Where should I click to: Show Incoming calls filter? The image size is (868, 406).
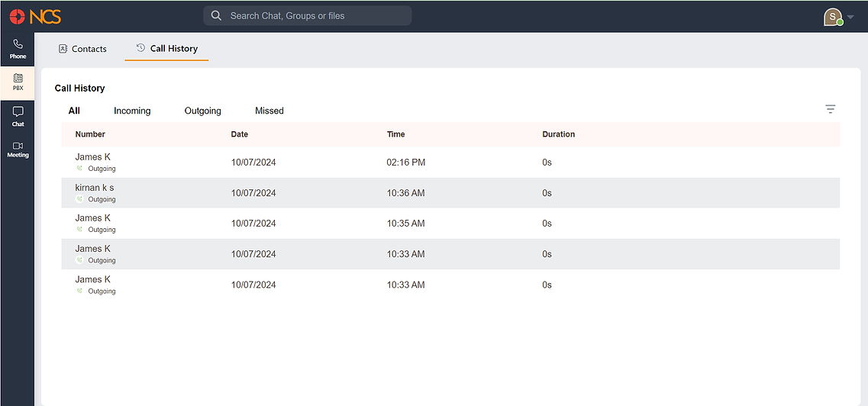click(x=132, y=111)
